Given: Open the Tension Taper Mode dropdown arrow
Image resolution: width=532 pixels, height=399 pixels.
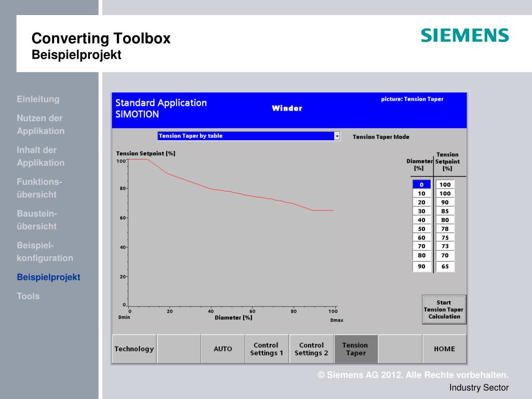Looking at the screenshot, I should 337,136.
